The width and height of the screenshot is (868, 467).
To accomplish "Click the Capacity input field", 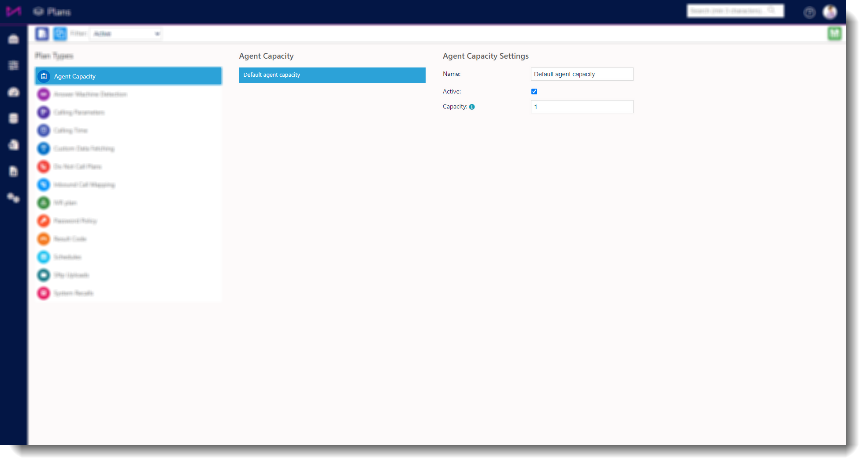I will pos(582,107).
